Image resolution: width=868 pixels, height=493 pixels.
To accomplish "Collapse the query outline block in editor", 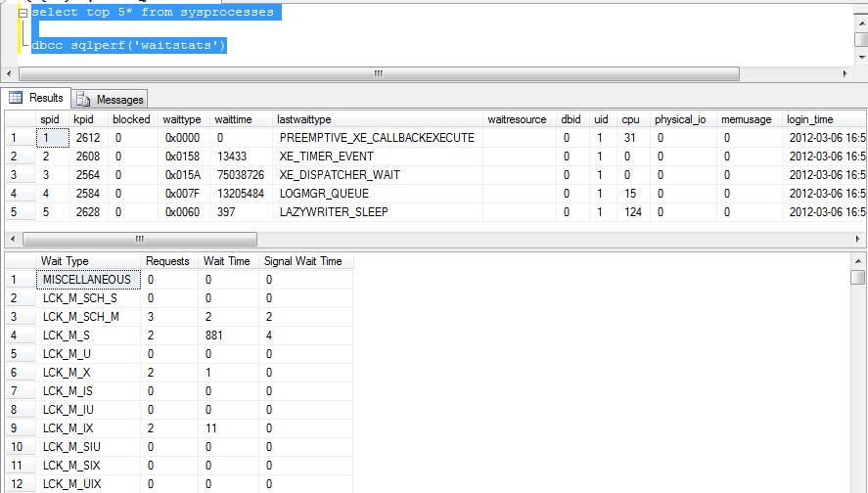I will (23, 14).
